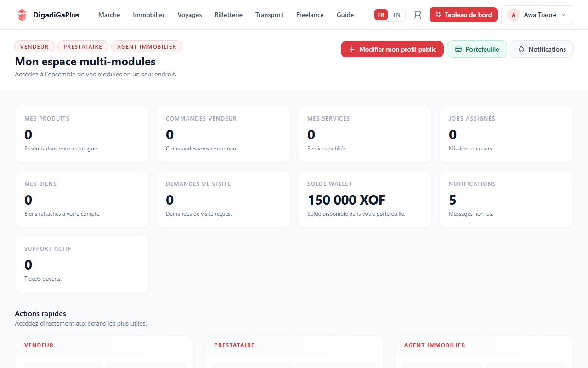Open the shopping cart icon
The height and width of the screenshot is (368, 588).
[x=417, y=15]
